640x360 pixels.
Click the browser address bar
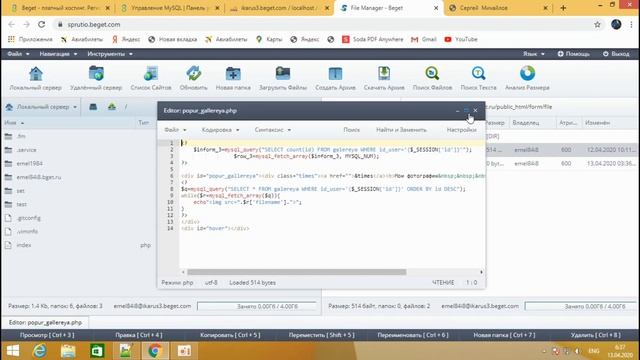[322, 24]
